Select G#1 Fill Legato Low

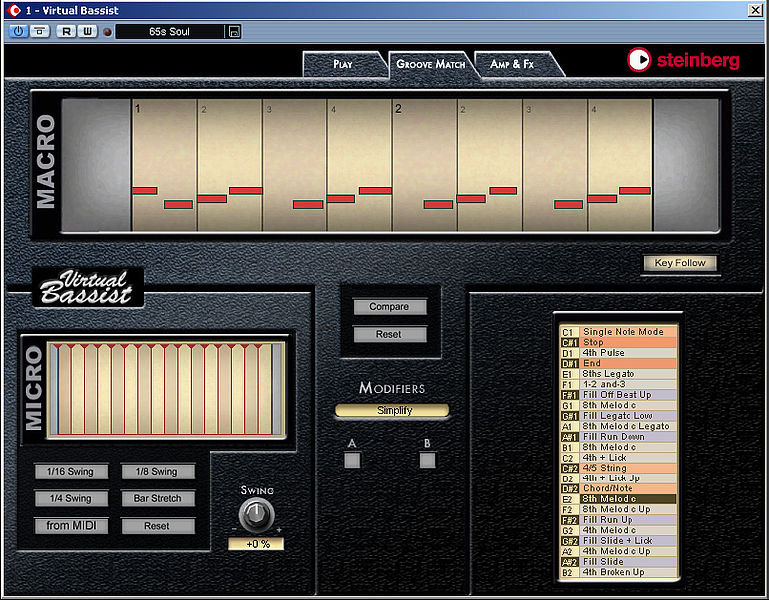pyautogui.click(x=618, y=416)
